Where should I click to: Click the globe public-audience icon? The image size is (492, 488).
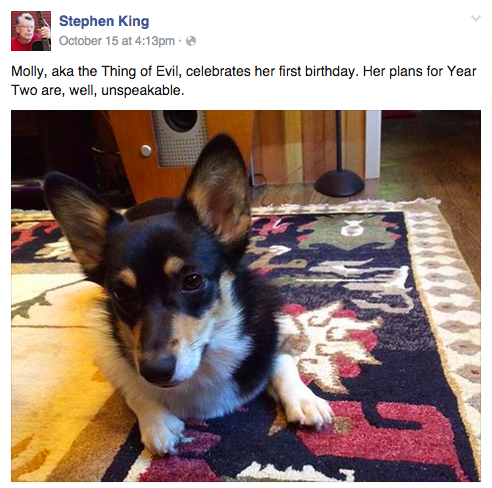pyautogui.click(x=191, y=41)
